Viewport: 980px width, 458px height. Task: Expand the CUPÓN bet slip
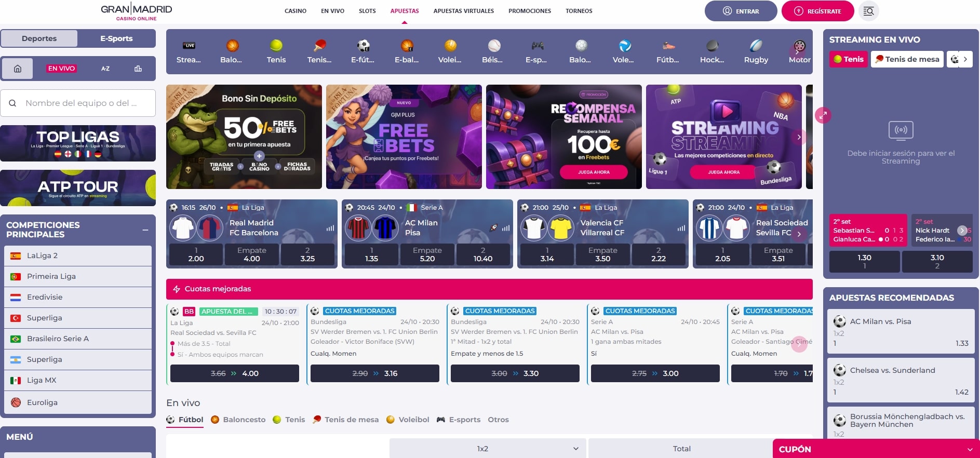click(x=876, y=449)
